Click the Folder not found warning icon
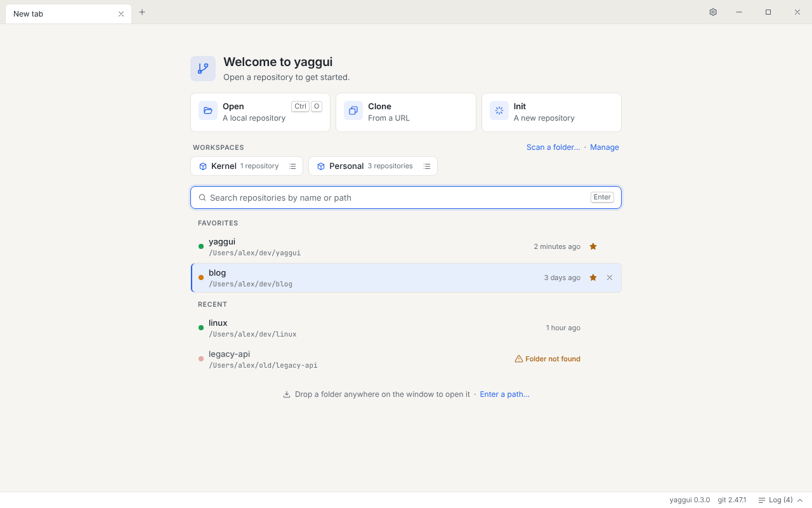The image size is (812, 508). (x=519, y=359)
